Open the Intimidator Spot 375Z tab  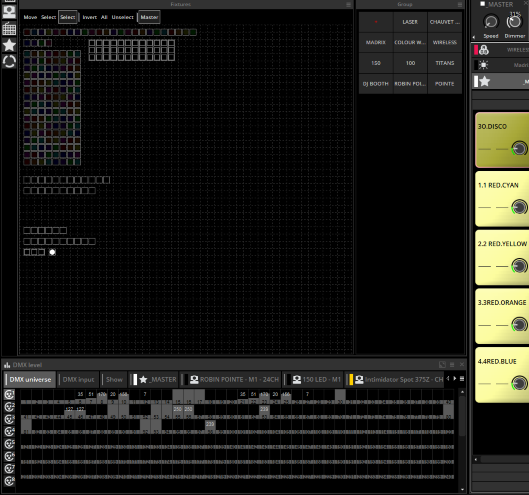click(395, 380)
